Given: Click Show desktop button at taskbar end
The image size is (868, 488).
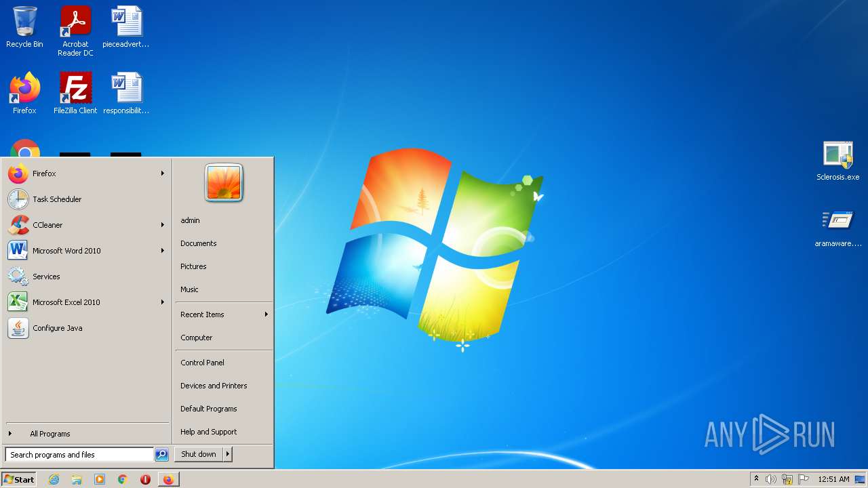Looking at the screenshot, I should (x=861, y=479).
